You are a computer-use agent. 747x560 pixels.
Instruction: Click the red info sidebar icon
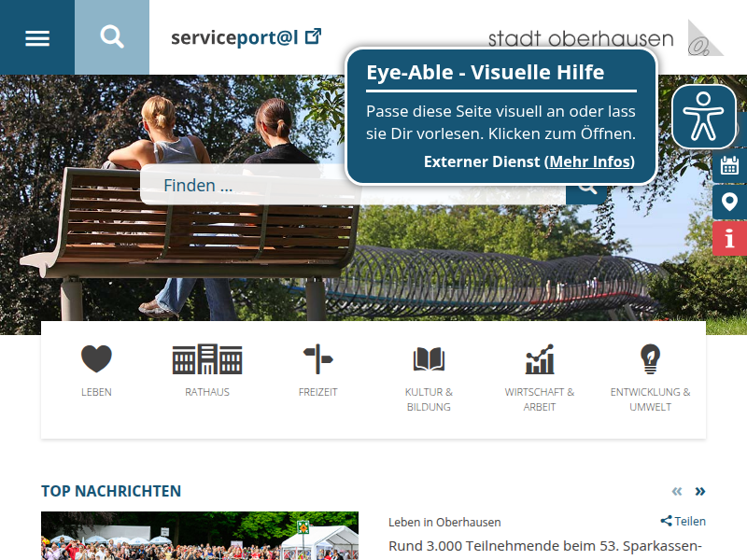[729, 238]
